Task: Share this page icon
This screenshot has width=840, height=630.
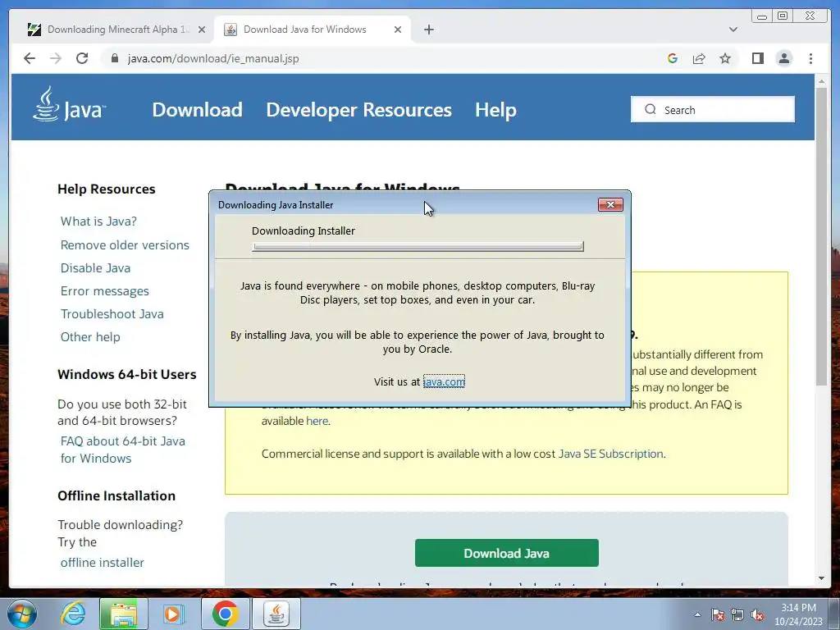Action: (x=699, y=58)
